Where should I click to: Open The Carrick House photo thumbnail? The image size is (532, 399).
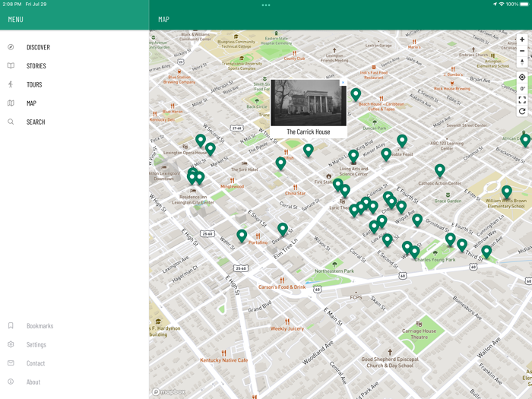(309, 103)
